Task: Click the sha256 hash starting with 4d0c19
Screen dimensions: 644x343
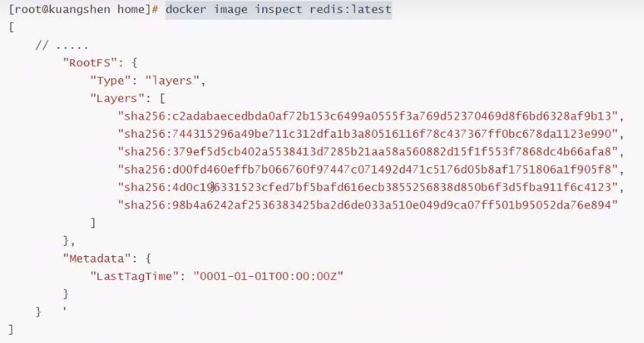Action: [370, 186]
